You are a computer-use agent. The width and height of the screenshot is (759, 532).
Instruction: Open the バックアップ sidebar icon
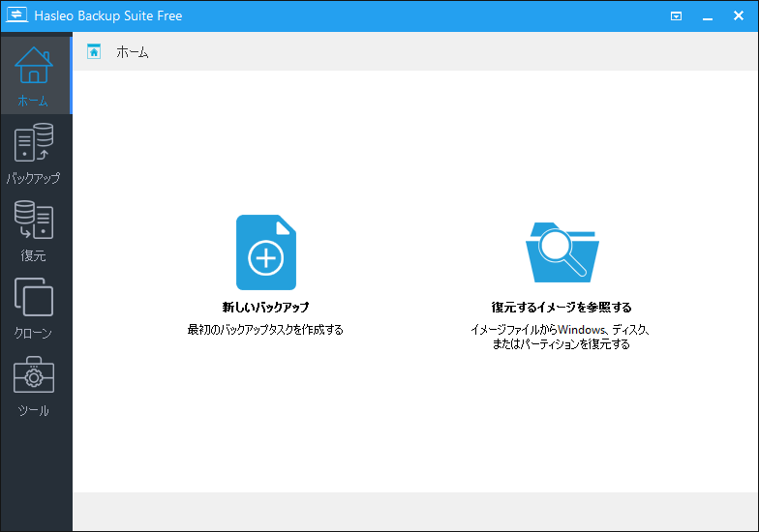[x=33, y=142]
